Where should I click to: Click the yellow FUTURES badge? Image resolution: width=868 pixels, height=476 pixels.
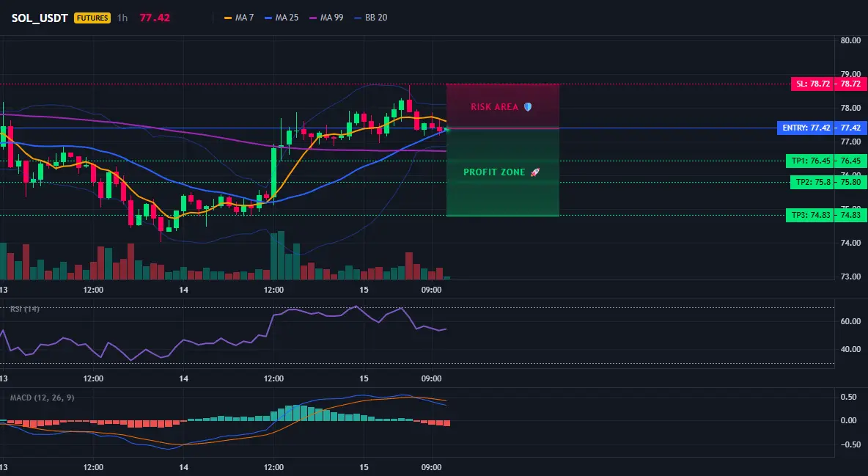(x=92, y=18)
